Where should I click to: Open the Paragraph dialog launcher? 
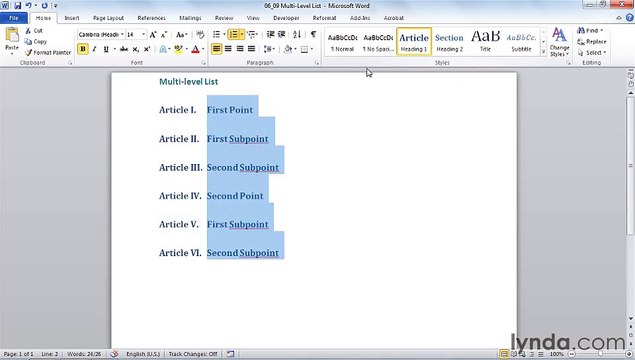pos(317,63)
